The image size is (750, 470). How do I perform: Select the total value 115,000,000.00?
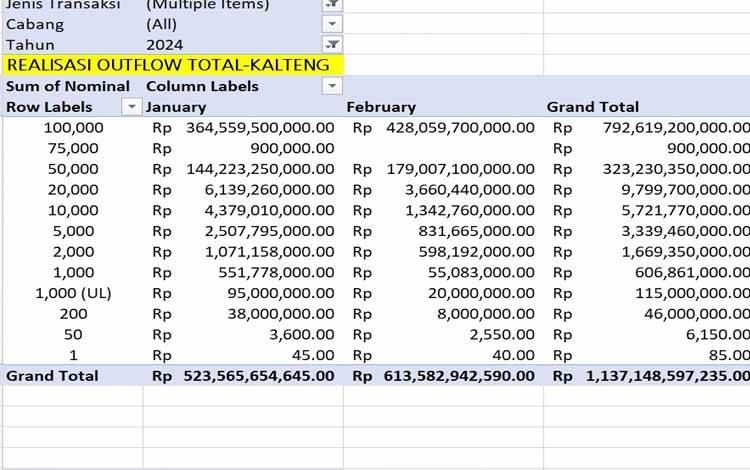point(692,293)
